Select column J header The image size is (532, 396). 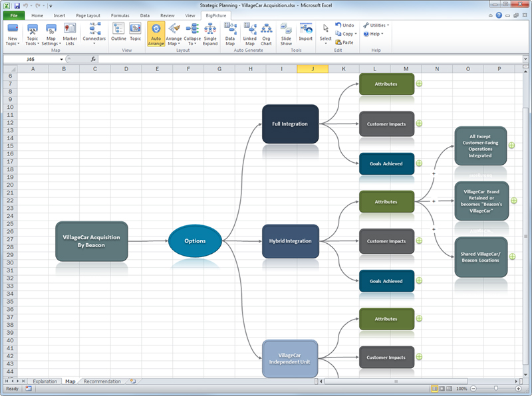[313, 69]
